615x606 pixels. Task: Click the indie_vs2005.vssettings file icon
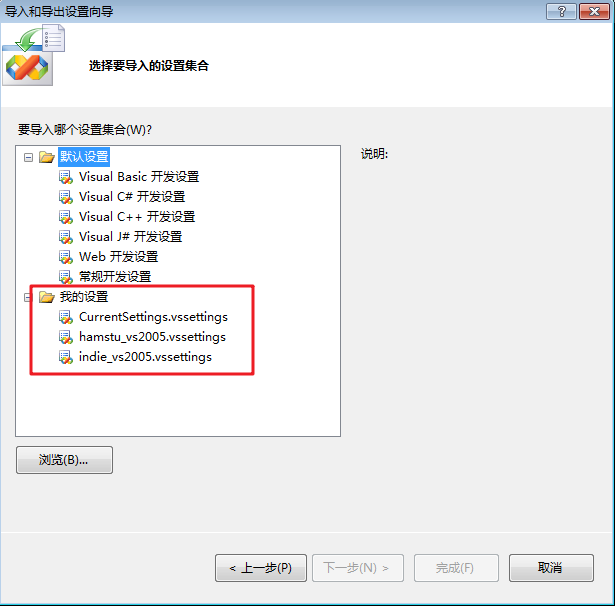tap(66, 357)
